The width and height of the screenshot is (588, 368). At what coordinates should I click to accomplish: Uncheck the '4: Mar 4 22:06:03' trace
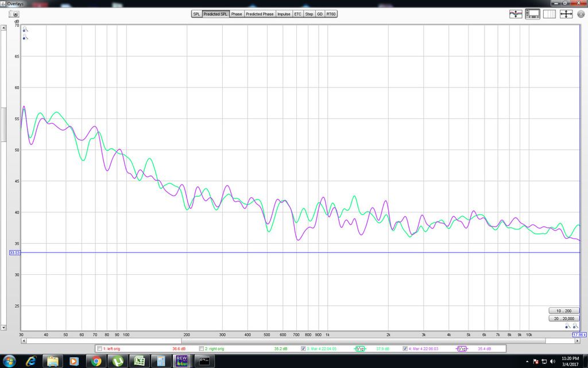[405, 349]
